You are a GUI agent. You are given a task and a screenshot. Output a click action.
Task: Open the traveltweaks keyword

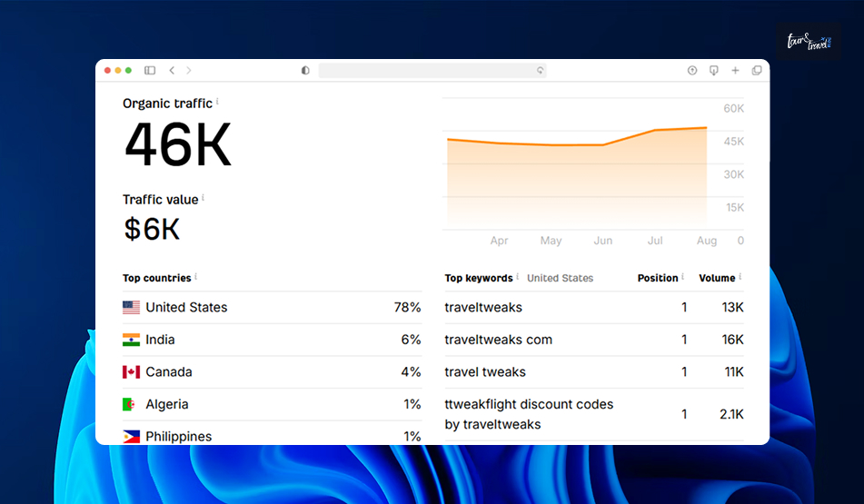[483, 307]
